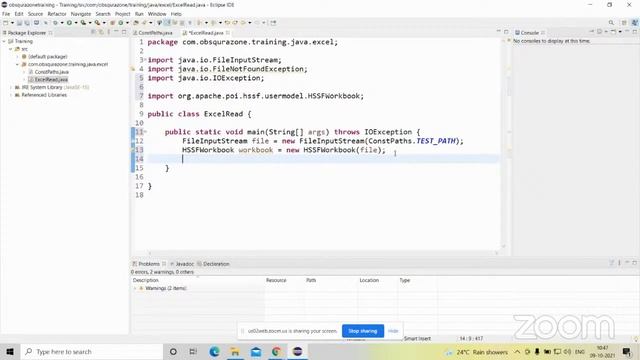Click Stop sharing button
The width and height of the screenshot is (640, 360).
(363, 331)
